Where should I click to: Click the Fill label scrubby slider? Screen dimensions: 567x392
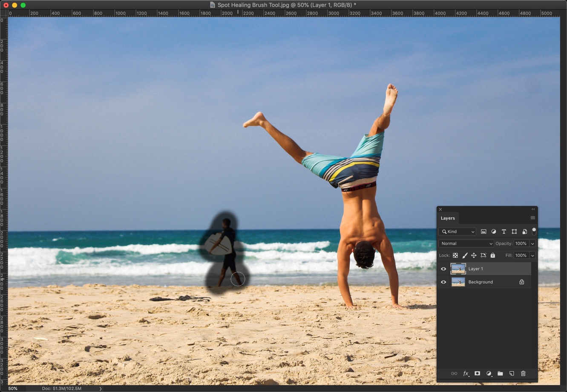(x=508, y=255)
